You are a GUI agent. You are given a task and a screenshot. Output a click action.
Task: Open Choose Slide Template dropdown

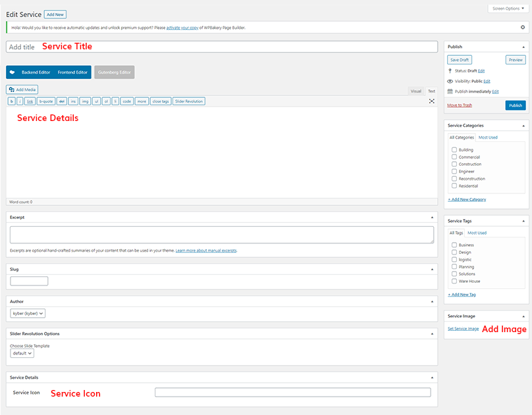click(22, 353)
